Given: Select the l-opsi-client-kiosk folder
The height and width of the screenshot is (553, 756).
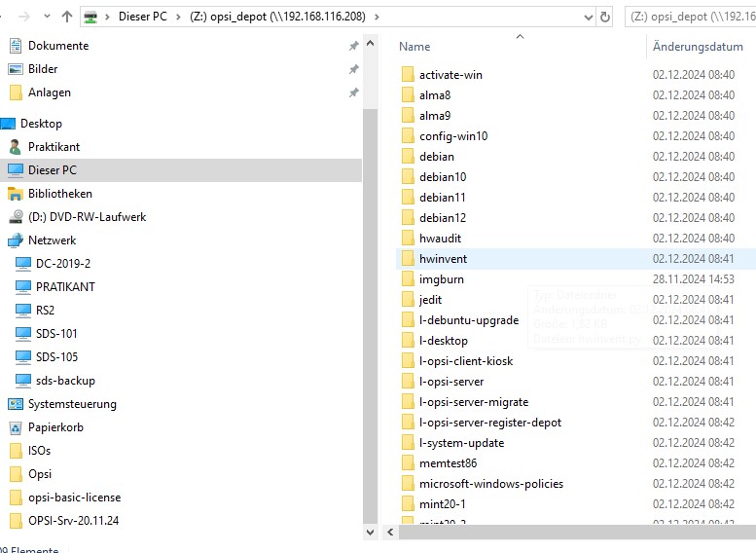Looking at the screenshot, I should tap(466, 361).
